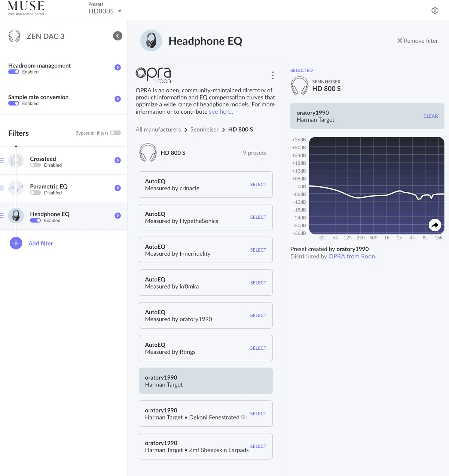Click ZEN DAC 3 headphone icon
Image resolution: width=449 pixels, height=476 pixels.
pyautogui.click(x=14, y=36)
